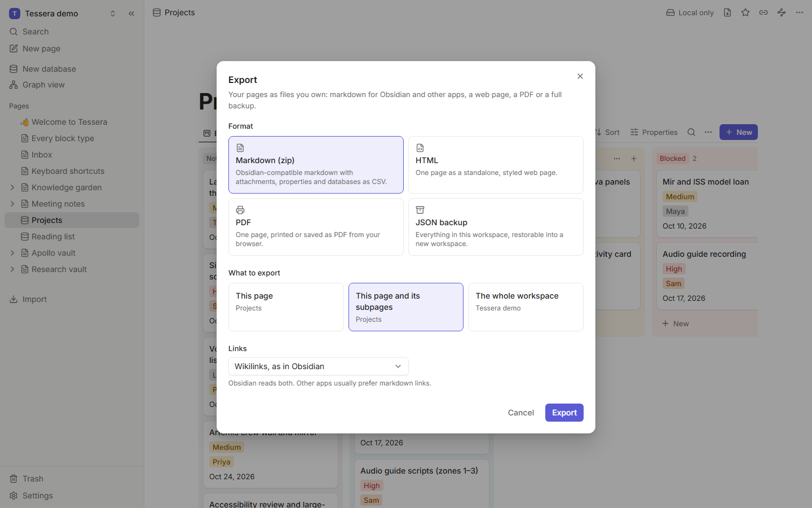The image size is (812, 508).
Task: Select PDF as the export format
Action: [316, 227]
